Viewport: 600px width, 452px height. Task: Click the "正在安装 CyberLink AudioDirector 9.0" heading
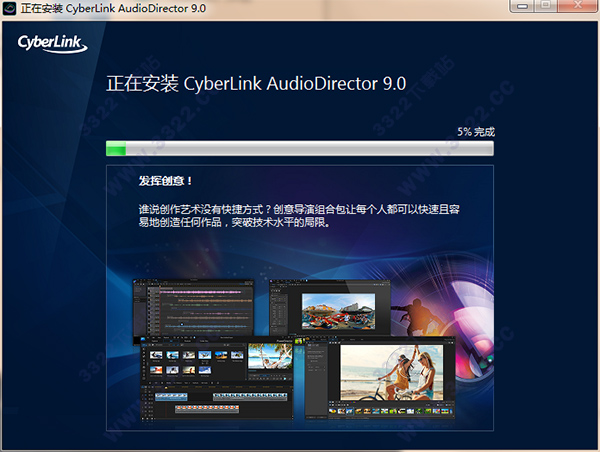coord(256,84)
